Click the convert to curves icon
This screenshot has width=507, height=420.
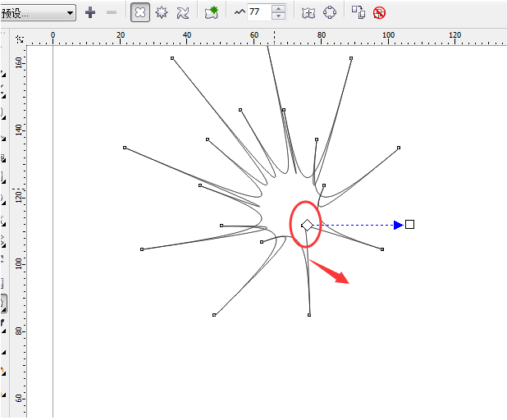pyautogui.click(x=330, y=12)
